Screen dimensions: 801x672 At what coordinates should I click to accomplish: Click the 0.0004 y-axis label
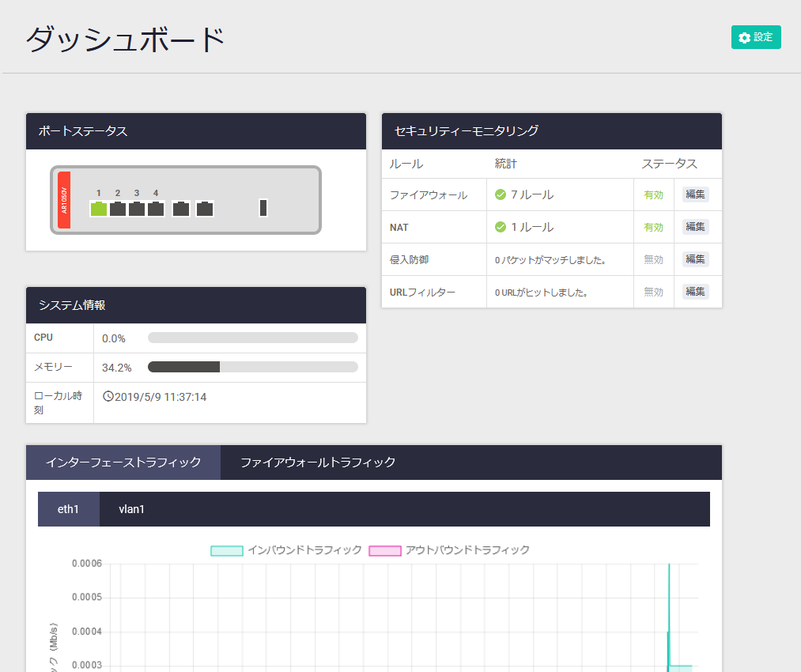pos(87,631)
